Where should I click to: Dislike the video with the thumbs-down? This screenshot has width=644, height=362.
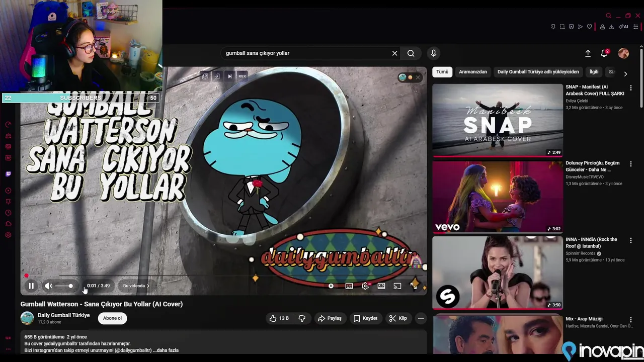[x=302, y=318]
